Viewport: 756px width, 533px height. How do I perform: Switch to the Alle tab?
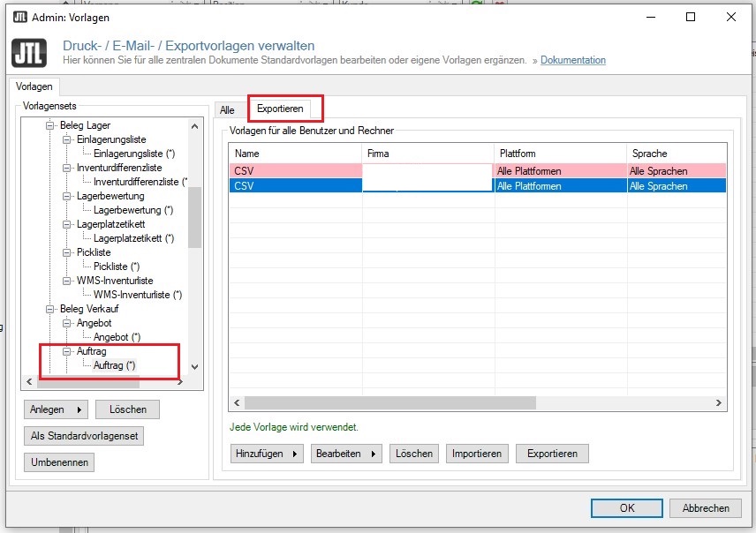[227, 110]
